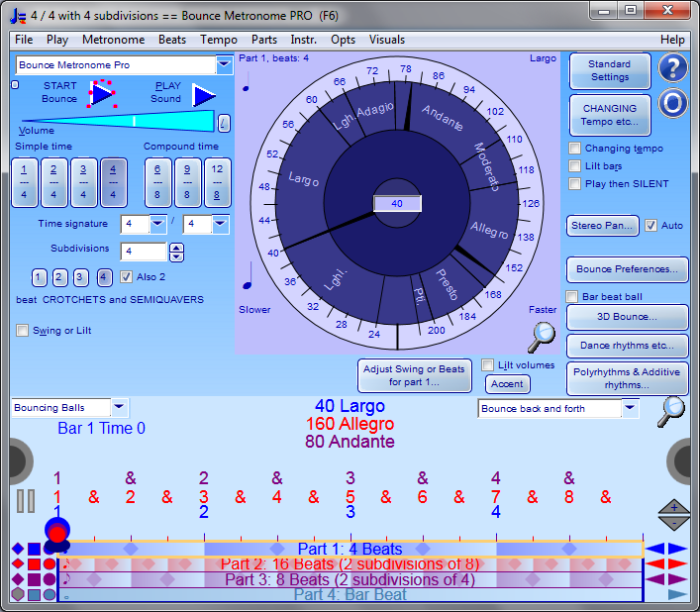Open the Visuals menu
The width and height of the screenshot is (700, 612).
click(386, 40)
